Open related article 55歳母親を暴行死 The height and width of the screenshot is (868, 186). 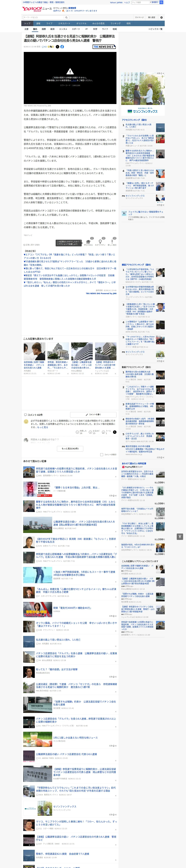pos(70,263)
